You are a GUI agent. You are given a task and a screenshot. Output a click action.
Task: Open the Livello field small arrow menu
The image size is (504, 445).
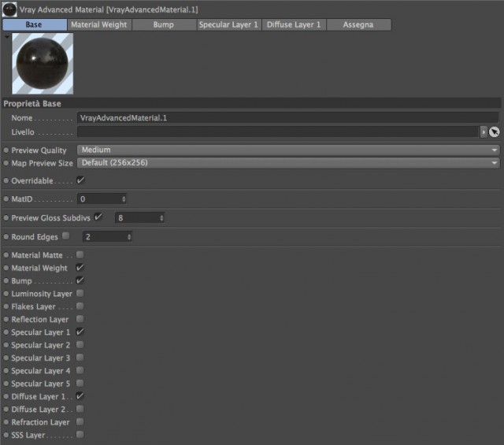[x=484, y=132]
